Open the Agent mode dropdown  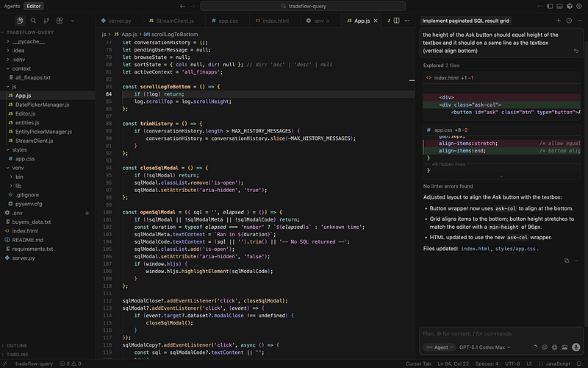440,347
